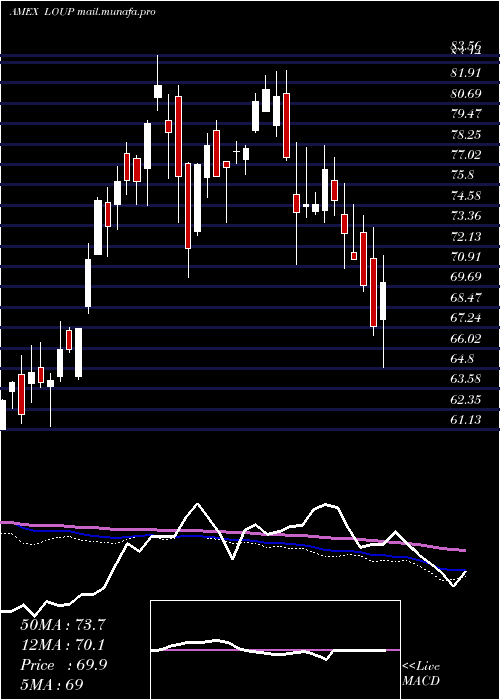Select the 'Price : 69.9' readout
This screenshot has width=500, height=700.
pyautogui.click(x=63, y=665)
